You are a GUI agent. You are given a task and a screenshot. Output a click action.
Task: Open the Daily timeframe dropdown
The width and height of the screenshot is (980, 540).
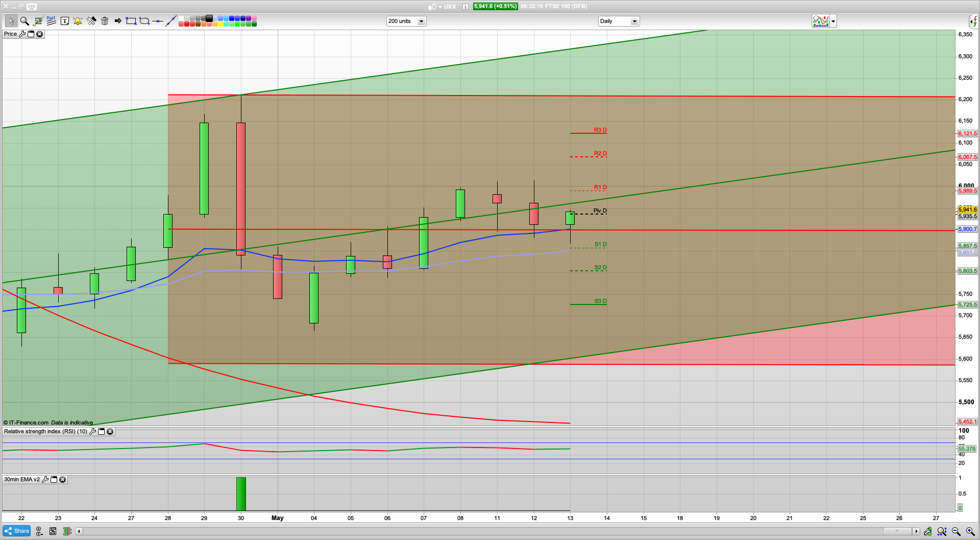[634, 21]
